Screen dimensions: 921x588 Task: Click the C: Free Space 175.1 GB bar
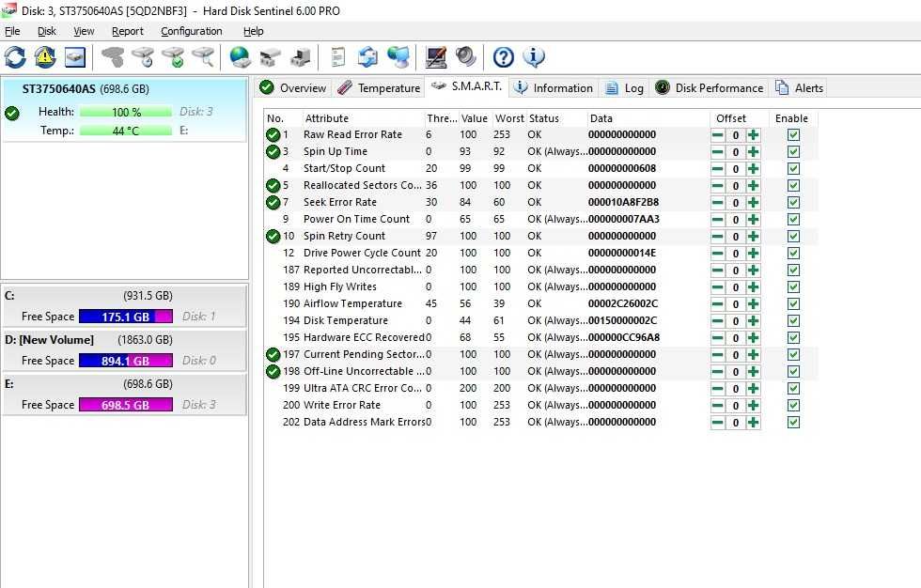pyautogui.click(x=126, y=317)
